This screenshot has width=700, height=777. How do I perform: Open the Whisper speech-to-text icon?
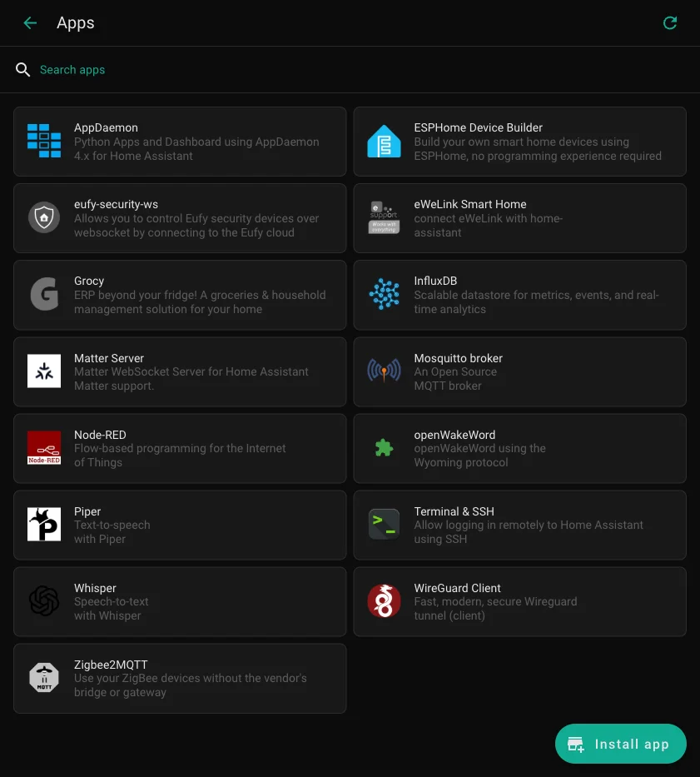pyautogui.click(x=43, y=601)
